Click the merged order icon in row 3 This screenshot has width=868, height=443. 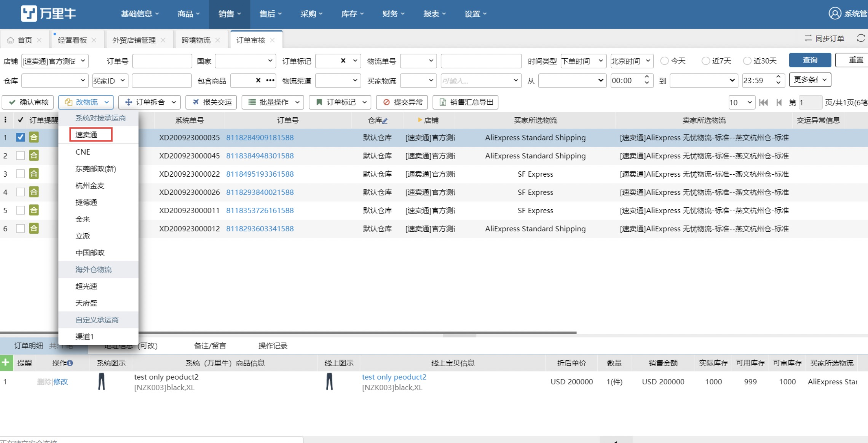[34, 174]
